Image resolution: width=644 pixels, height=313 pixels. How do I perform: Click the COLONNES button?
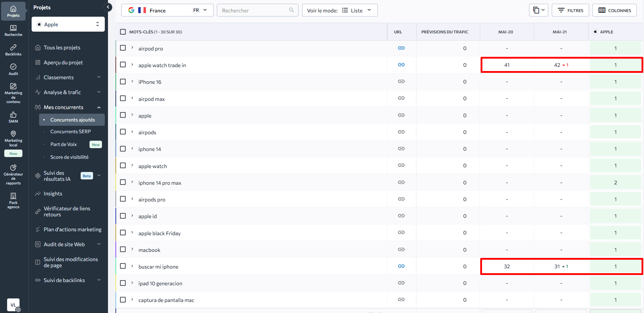tap(615, 10)
